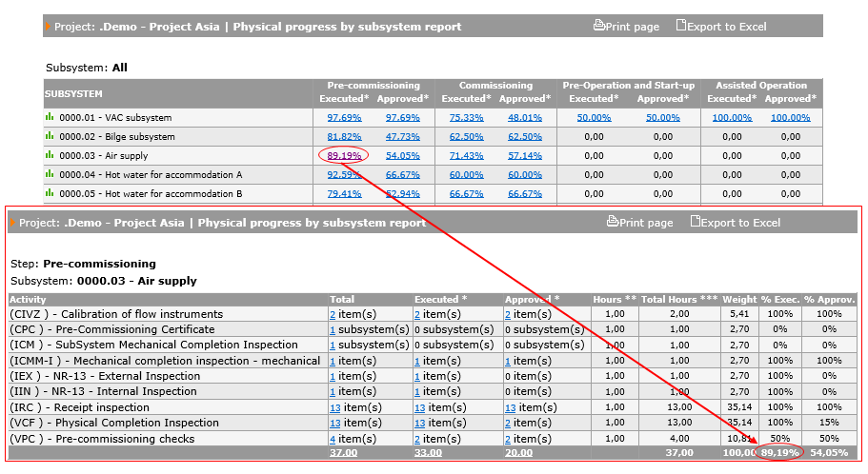Open ICMM-I total 1 item link
Viewport: 868px width, 474px height.
coord(333,361)
